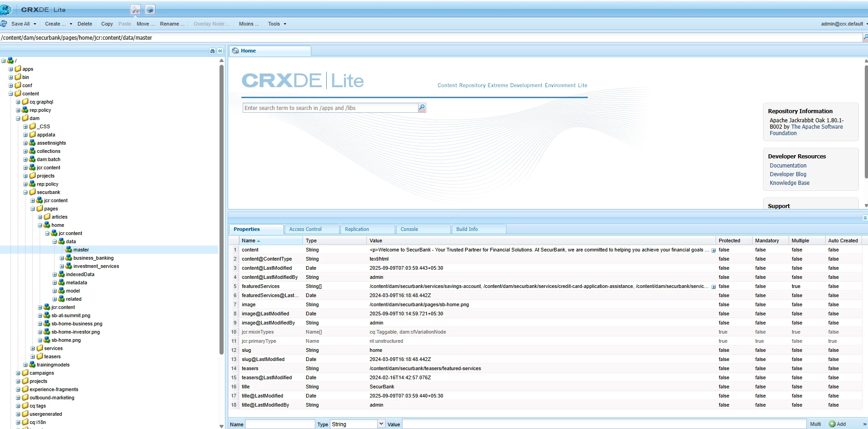Screen dimensions: 868x429
Task: Switch to the Console tab
Action: 423,229
